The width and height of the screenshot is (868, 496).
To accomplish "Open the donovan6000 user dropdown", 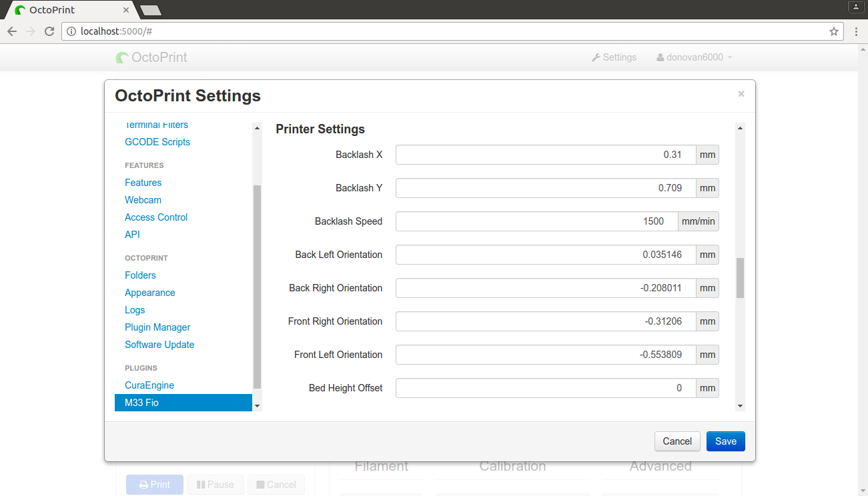I will pos(694,57).
